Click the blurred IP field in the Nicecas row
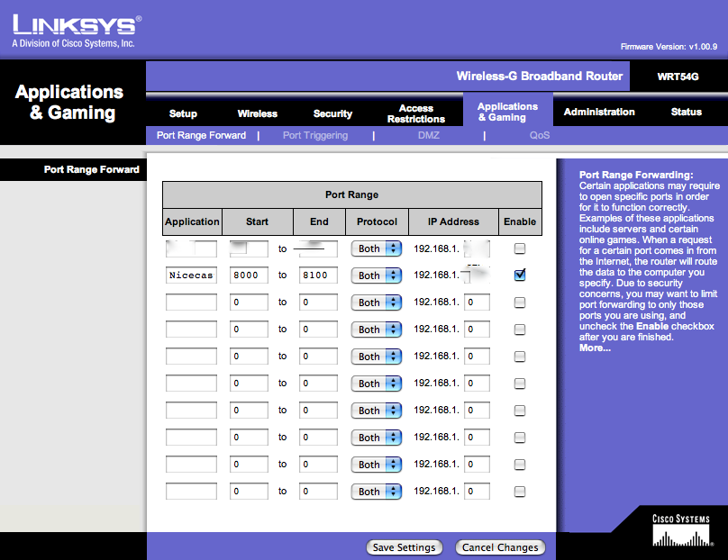The height and width of the screenshot is (560, 728). pyautogui.click(x=477, y=275)
